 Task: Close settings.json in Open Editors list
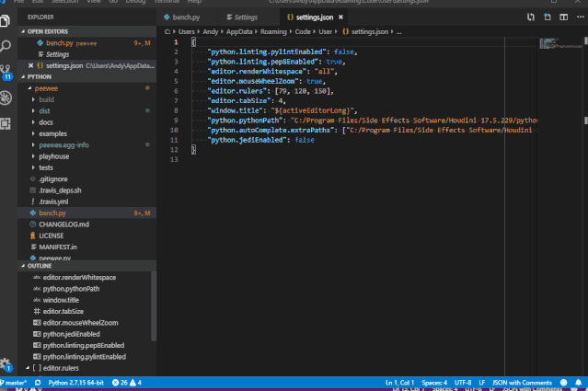[30, 65]
